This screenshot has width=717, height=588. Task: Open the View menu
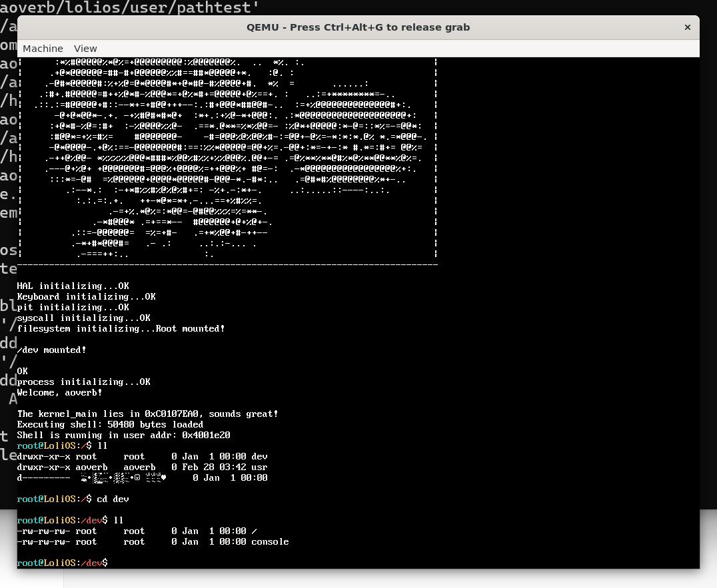click(85, 49)
